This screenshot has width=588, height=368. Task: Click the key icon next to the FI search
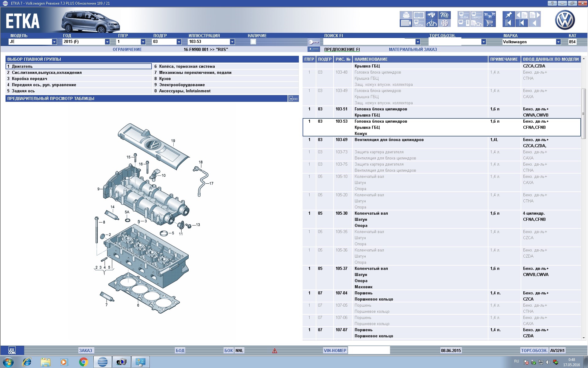(x=314, y=42)
